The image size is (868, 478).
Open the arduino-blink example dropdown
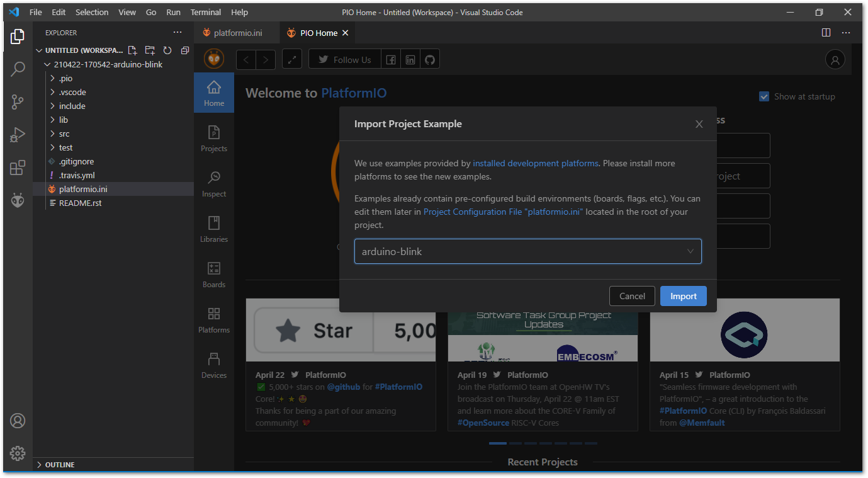(527, 251)
